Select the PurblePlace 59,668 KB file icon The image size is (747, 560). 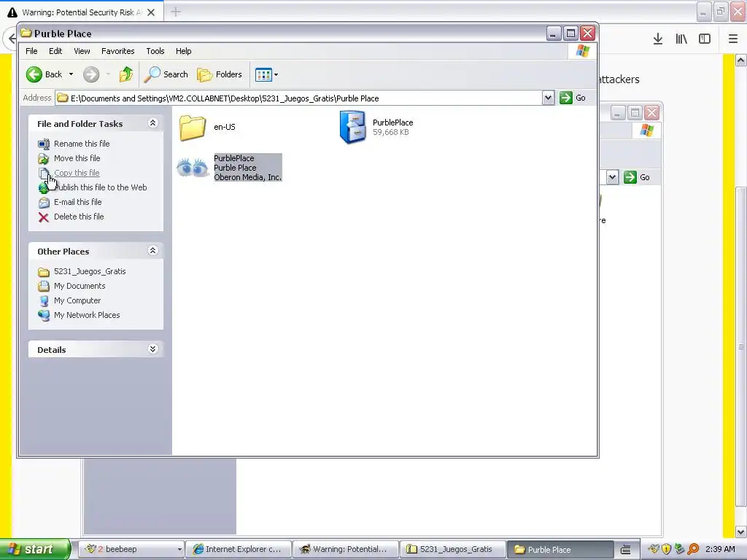pos(352,127)
